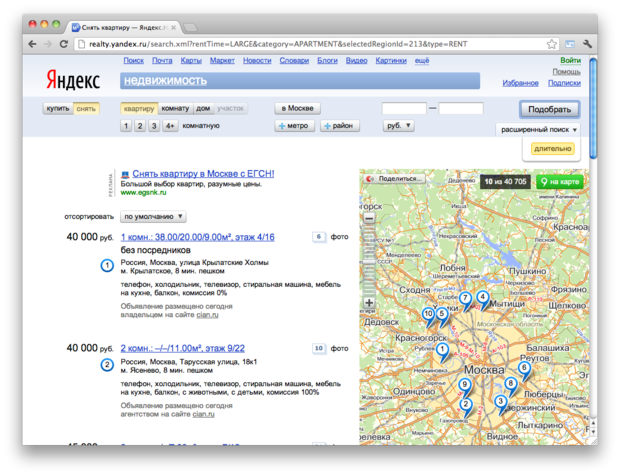
Task: Open Поиск in top navigation
Action: (134, 60)
